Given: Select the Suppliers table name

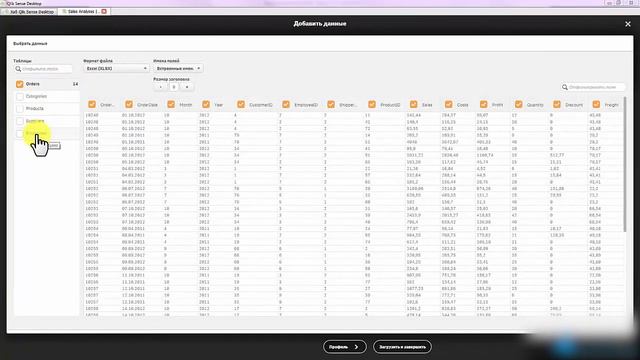Looking at the screenshot, I should pyautogui.click(x=35, y=121).
